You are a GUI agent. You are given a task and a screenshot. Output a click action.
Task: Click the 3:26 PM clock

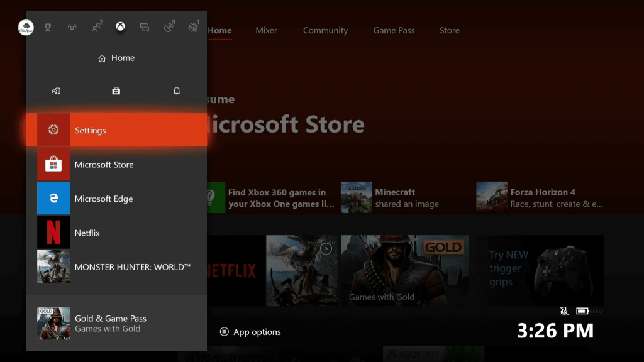[555, 331]
